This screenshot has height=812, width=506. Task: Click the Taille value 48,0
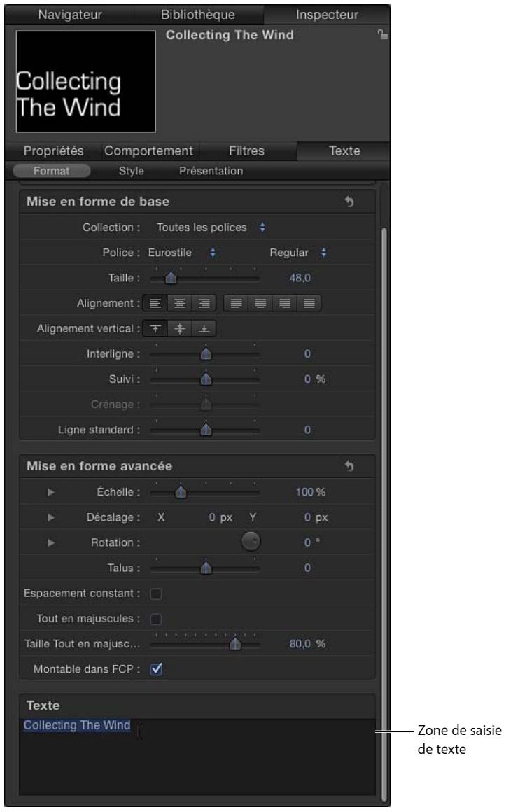[300, 278]
